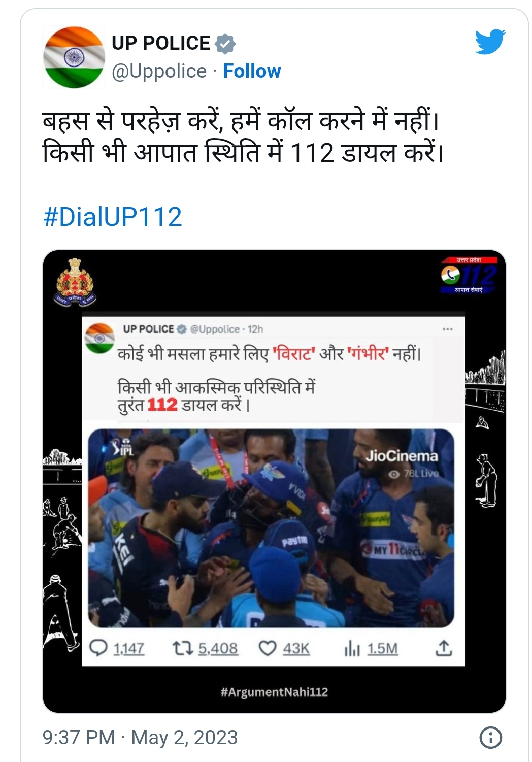Viewport: 532px width, 762px height.
Task: Open the three-dot menu of embedded tweet
Action: pos(447,329)
